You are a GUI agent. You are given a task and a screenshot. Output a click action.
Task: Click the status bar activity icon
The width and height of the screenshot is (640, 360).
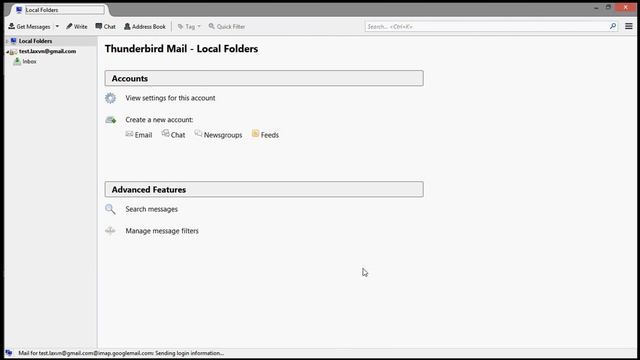[9, 353]
